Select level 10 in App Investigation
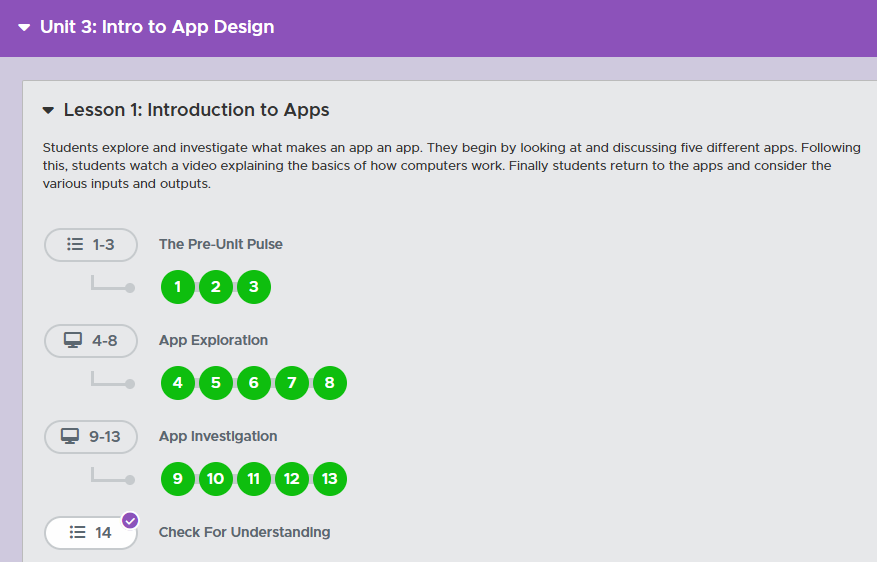The image size is (877, 562). click(216, 479)
